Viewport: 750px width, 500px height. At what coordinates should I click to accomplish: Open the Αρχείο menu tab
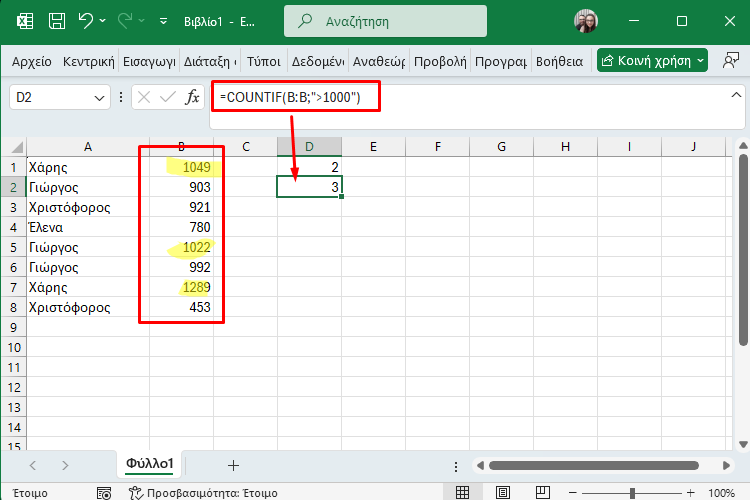[x=31, y=61]
